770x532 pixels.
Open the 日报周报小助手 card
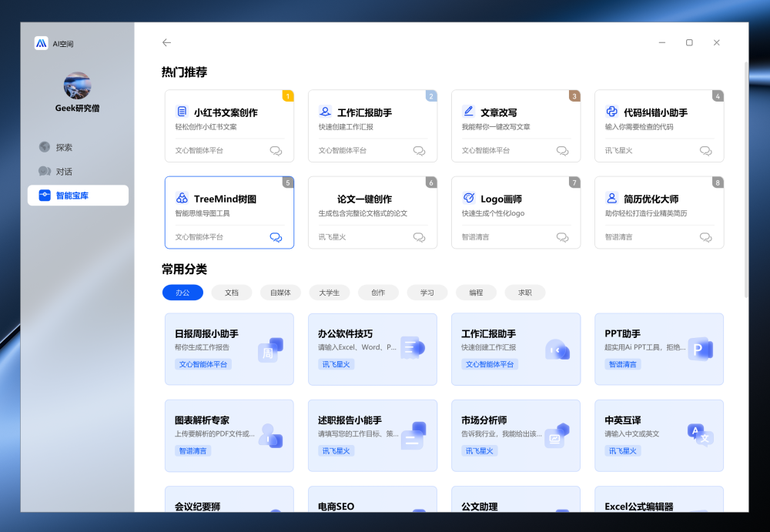click(229, 349)
